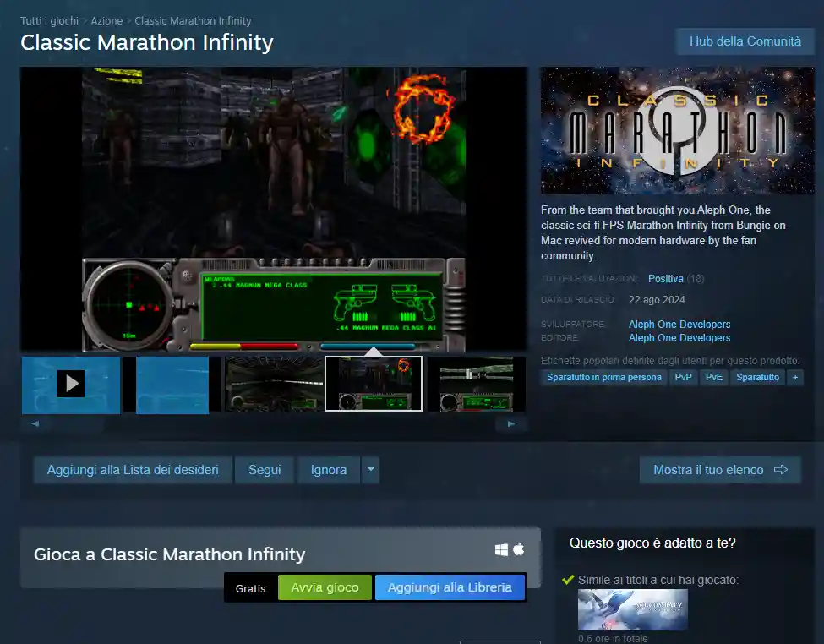Open developer link 'Aleph One Developers'
The image size is (824, 644).
679,325
